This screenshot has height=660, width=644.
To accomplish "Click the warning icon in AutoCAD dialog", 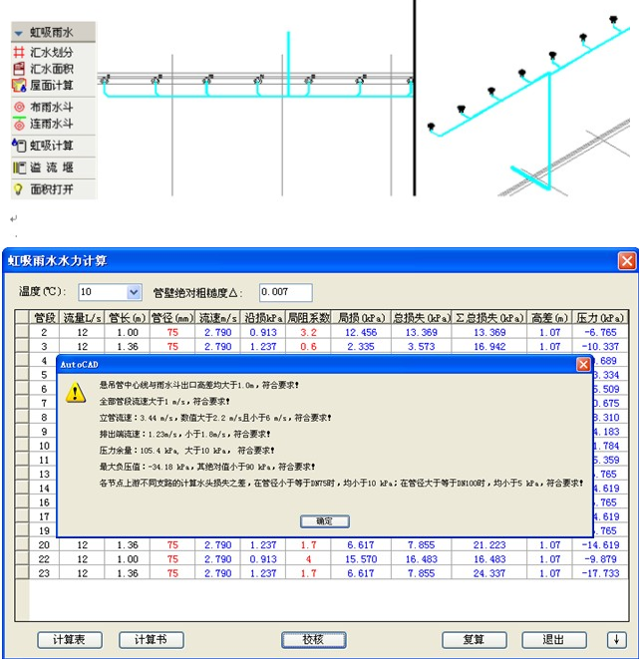I will [x=76, y=392].
